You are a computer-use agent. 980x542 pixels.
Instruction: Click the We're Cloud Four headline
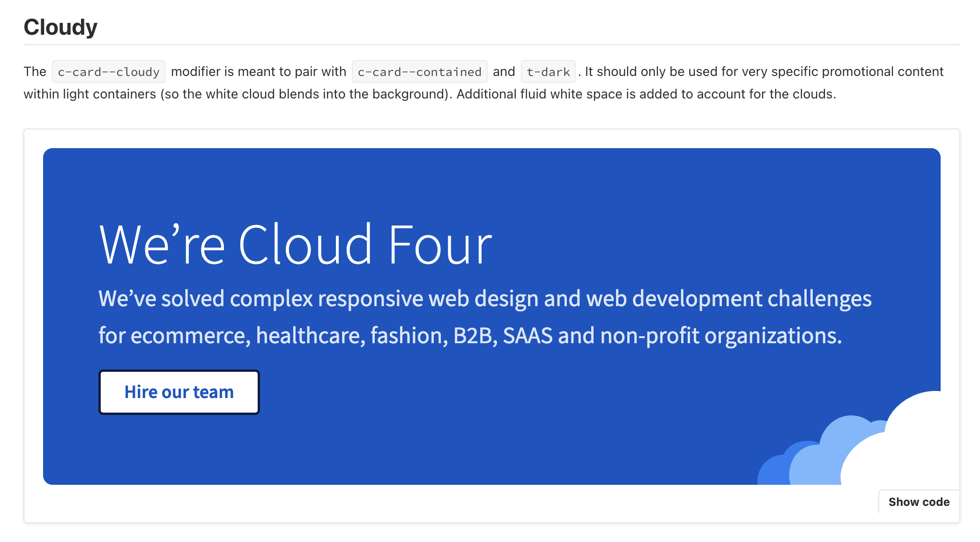pos(295,245)
